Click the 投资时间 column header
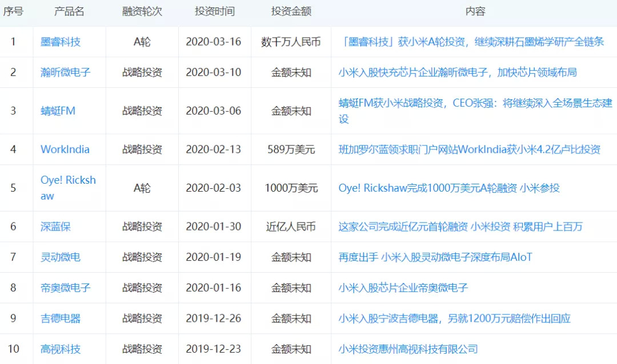This screenshot has height=364, width=617. [x=215, y=11]
